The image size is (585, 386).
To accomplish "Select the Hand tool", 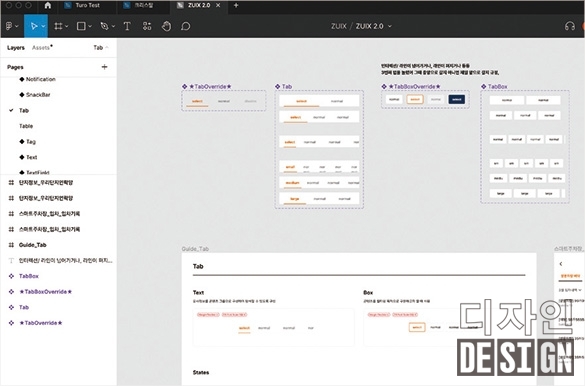I will coord(166,26).
